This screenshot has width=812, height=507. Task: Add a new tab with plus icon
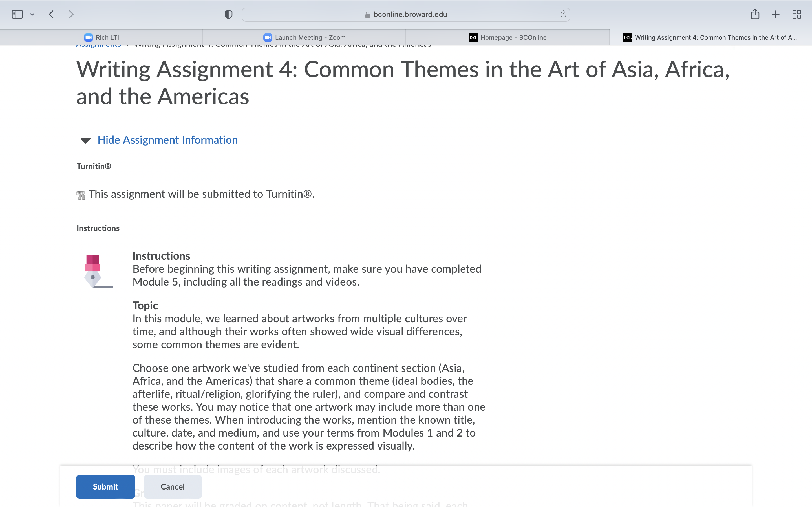tap(775, 14)
